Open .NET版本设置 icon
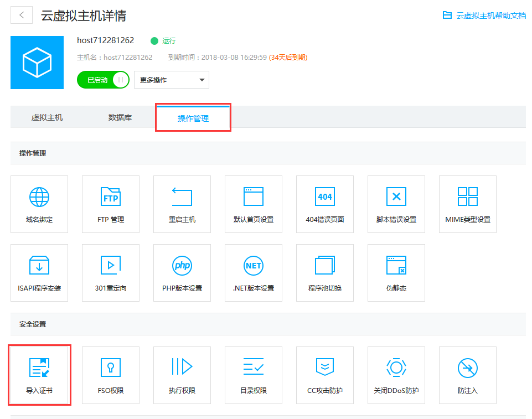 pyautogui.click(x=254, y=266)
